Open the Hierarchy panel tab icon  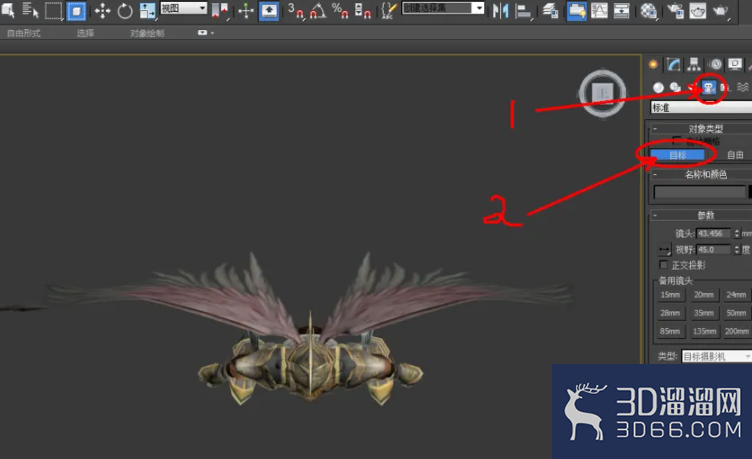click(694, 64)
